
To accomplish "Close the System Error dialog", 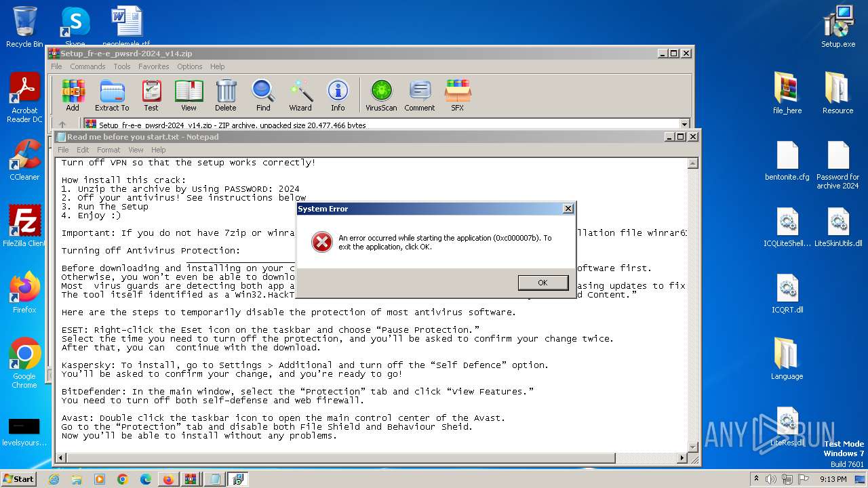I will (x=568, y=209).
